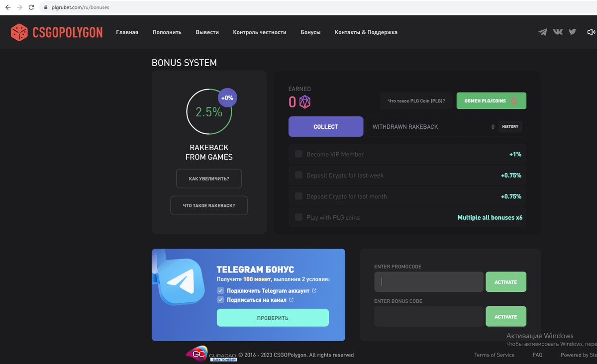This screenshot has width=597, height=364.
Task: Open the Пополнить menu item
Action: pos(167,32)
